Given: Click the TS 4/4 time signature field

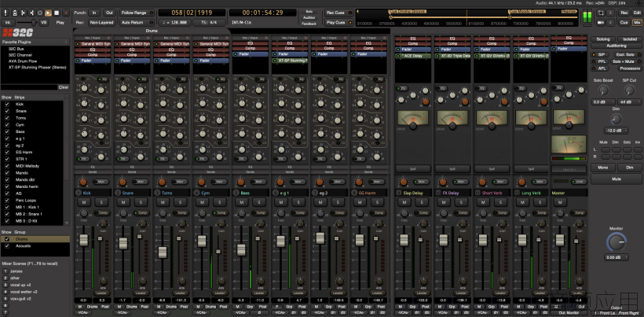Looking at the screenshot, I should click(x=209, y=23).
